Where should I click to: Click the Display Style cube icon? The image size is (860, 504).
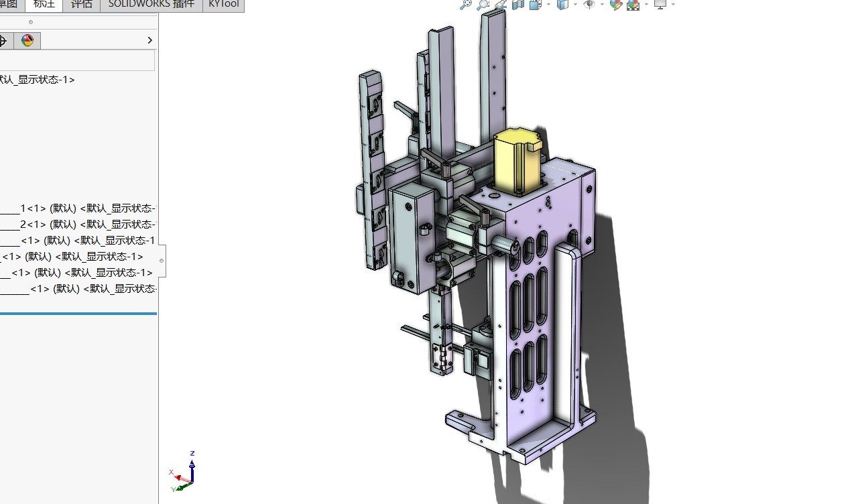point(563,5)
